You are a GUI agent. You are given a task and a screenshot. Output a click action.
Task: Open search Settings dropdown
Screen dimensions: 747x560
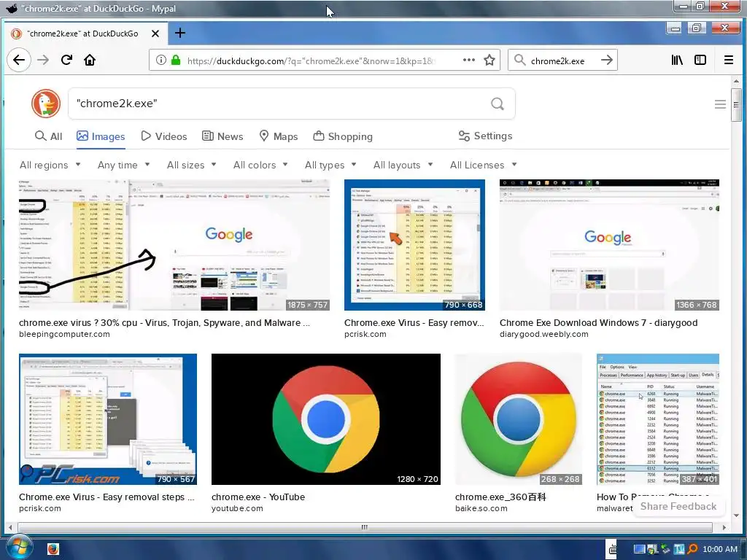coord(485,136)
